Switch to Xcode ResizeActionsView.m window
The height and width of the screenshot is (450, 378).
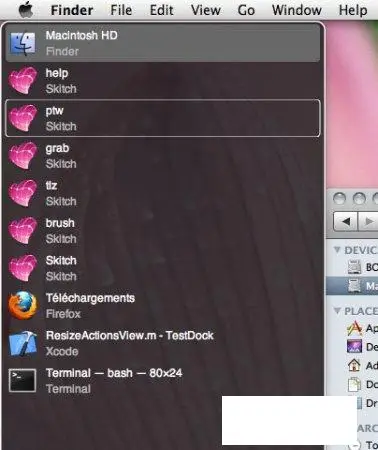[163, 343]
